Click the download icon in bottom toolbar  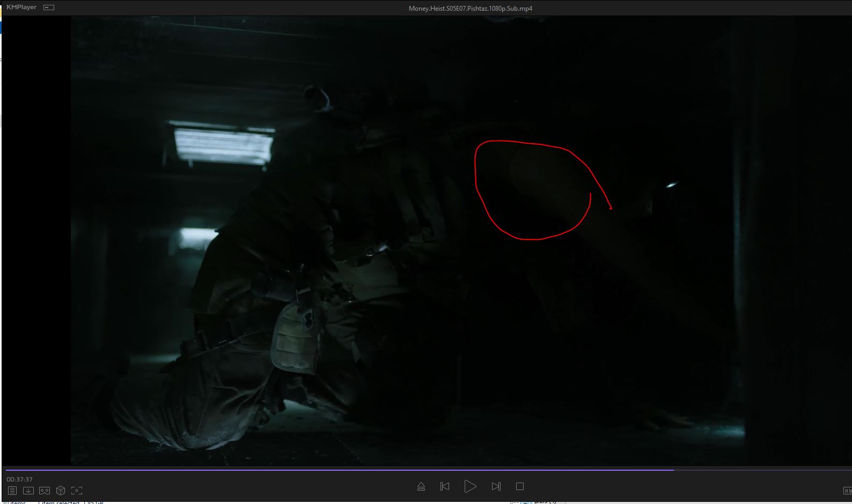point(28,491)
